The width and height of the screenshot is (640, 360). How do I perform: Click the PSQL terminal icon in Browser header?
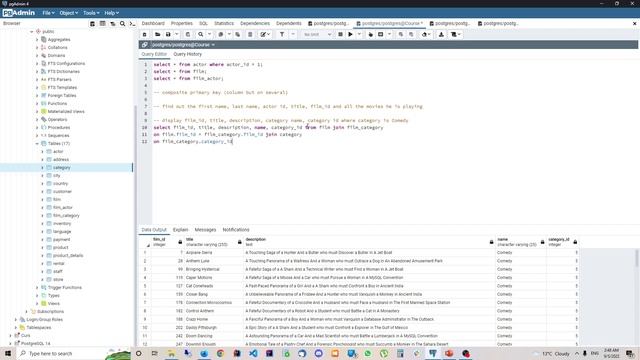[132, 24]
